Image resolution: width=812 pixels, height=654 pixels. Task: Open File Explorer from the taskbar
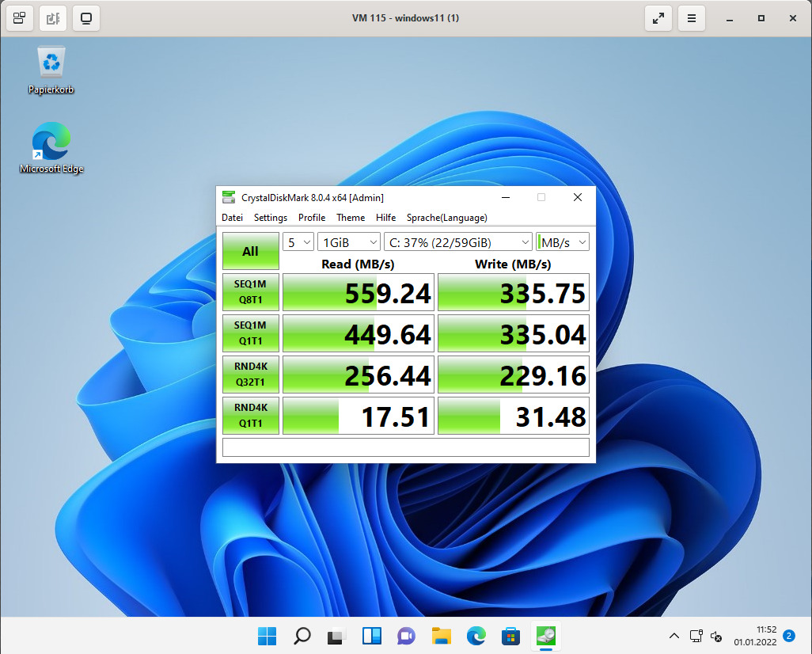pos(441,636)
